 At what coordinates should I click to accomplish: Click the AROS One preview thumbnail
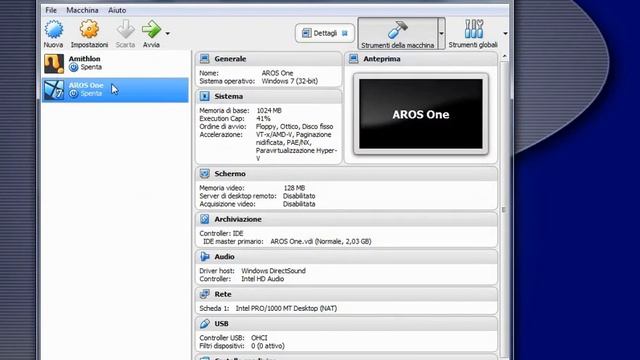(421, 114)
